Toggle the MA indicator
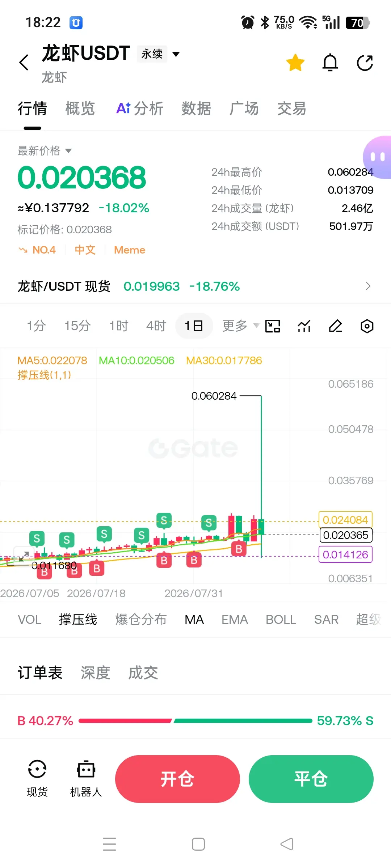Image resolution: width=391 pixels, height=868 pixels. pyautogui.click(x=194, y=620)
